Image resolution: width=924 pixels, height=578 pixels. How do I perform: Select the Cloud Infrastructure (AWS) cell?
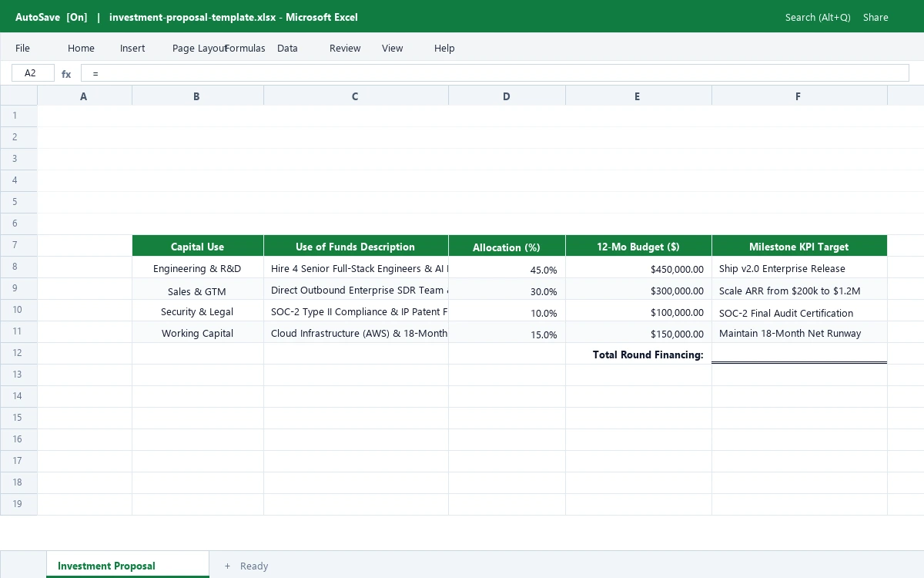point(356,332)
